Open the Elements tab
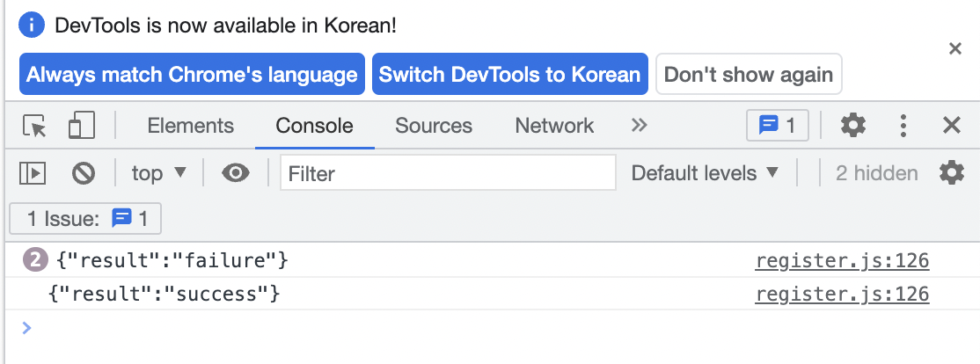The width and height of the screenshot is (980, 364). (191, 126)
